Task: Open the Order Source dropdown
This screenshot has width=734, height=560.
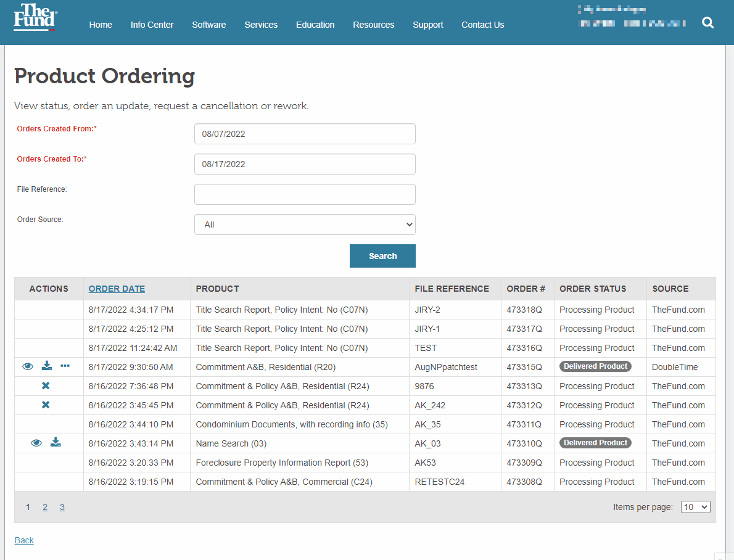Action: click(305, 224)
